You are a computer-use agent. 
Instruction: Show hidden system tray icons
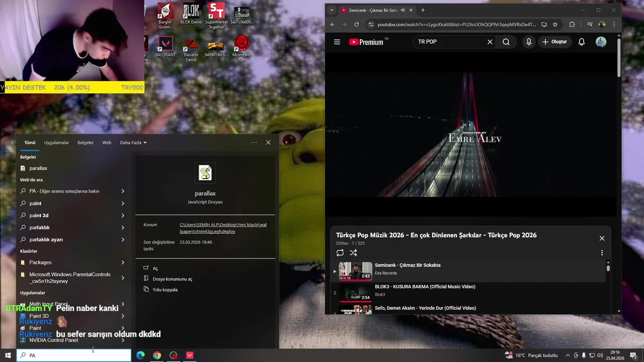click(x=568, y=355)
